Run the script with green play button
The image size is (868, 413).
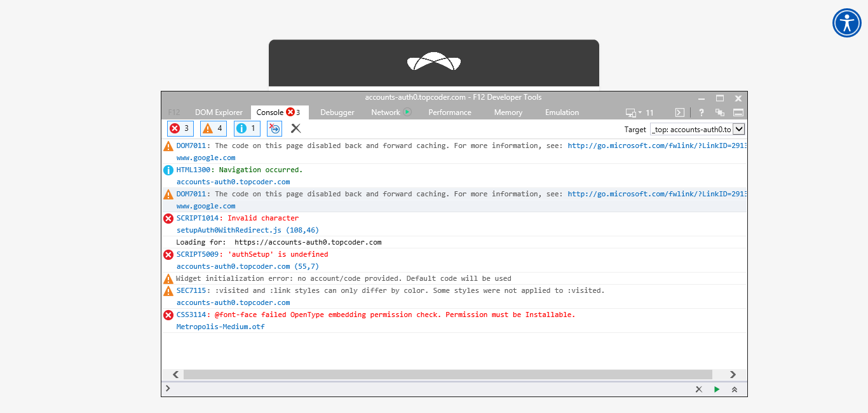(x=717, y=389)
